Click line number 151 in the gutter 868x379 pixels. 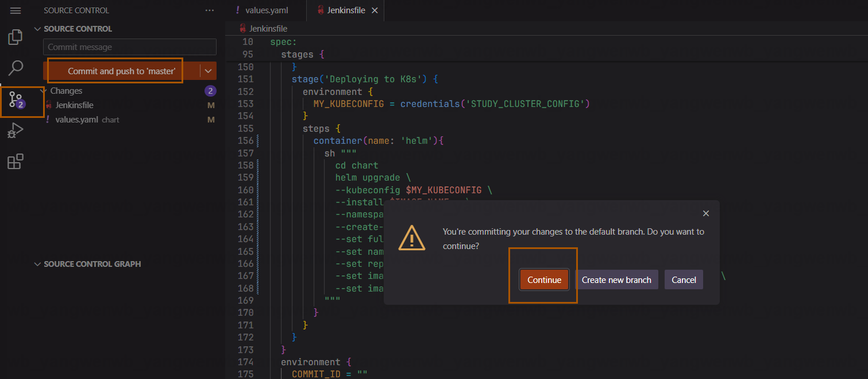click(245, 79)
